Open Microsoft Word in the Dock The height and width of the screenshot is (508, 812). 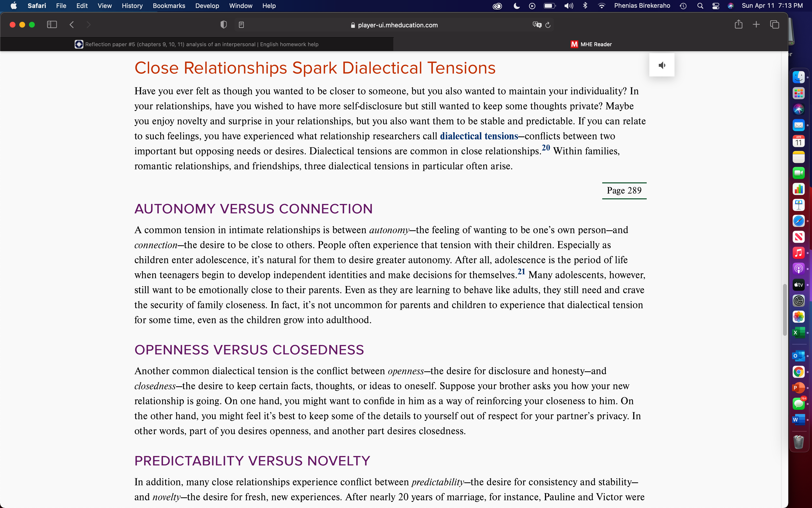point(798,420)
